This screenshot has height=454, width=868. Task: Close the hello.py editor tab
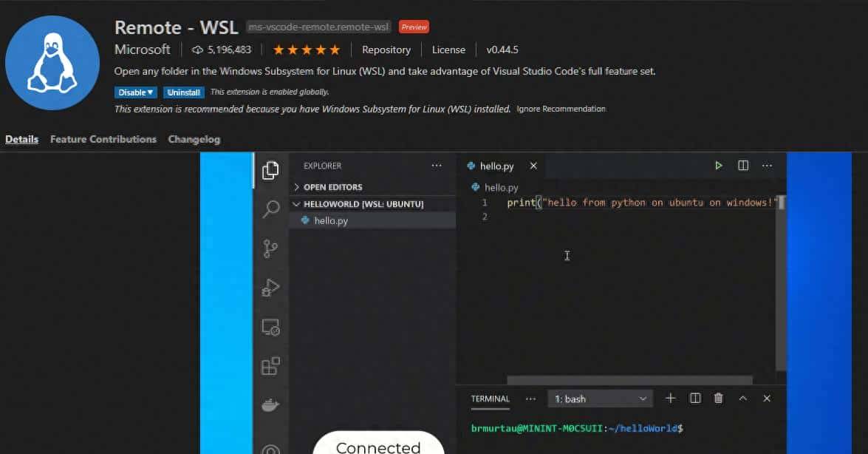coord(533,166)
